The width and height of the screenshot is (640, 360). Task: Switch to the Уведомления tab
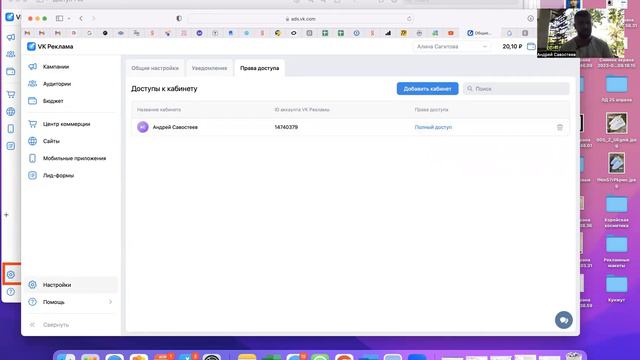click(209, 68)
